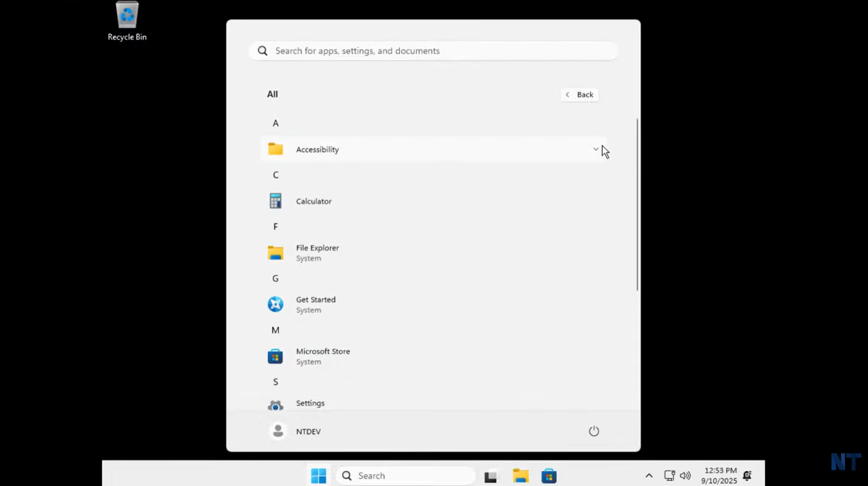This screenshot has width=868, height=486.
Task: Open Microsoft Store from the All list
Action: click(434, 356)
